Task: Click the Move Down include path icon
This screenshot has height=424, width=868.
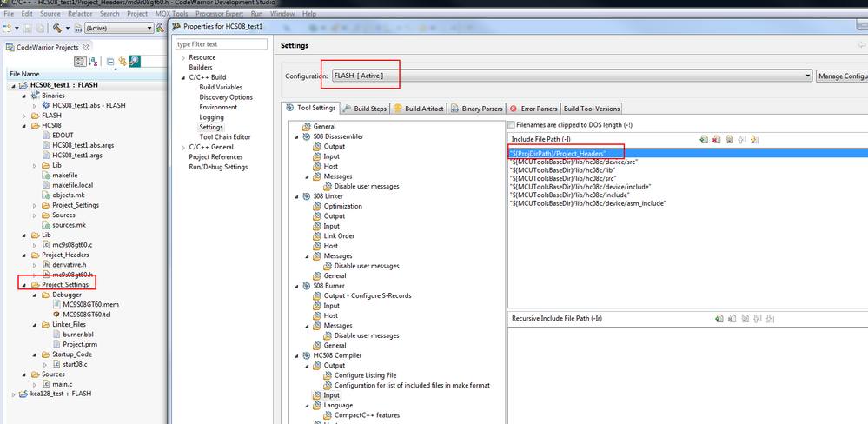Action: tap(754, 140)
